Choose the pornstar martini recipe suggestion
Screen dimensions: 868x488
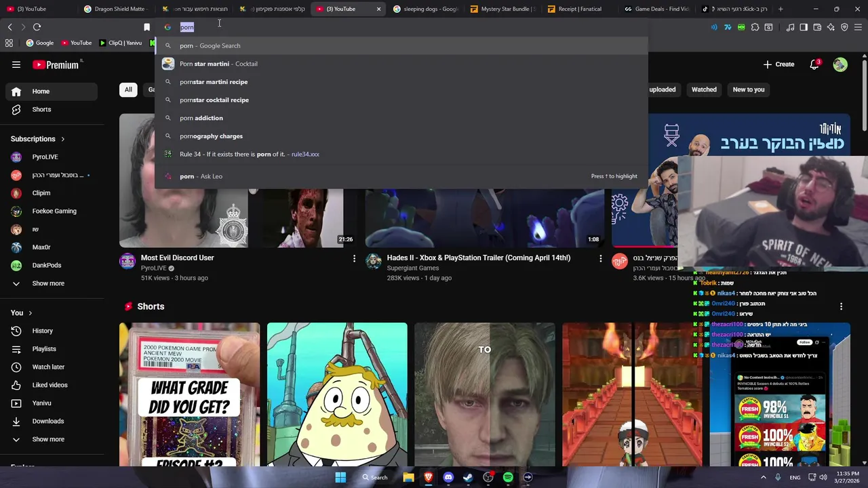coord(401,82)
